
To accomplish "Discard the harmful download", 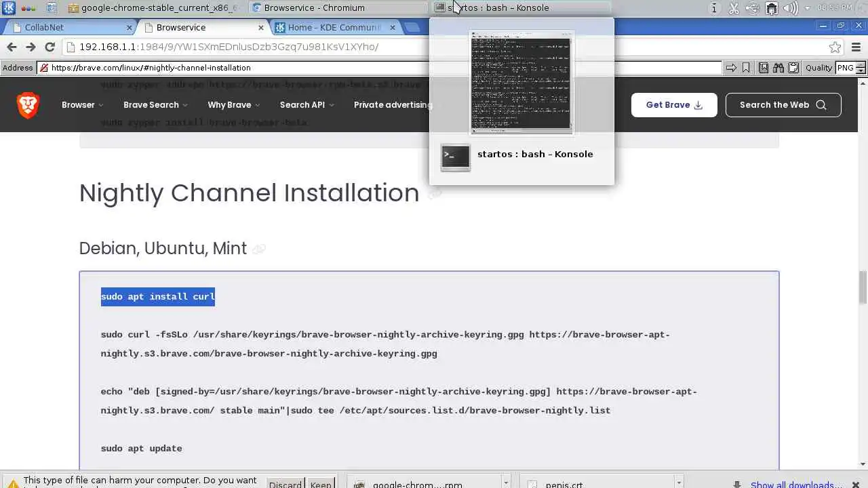I will pos(285,484).
